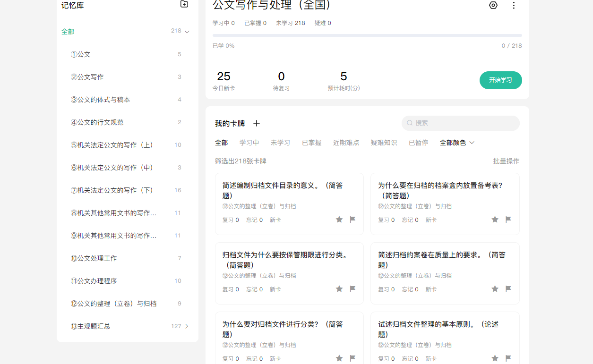The image size is (593, 364).
Task: Open the hexagon settings icon for the deck
Action: coord(493,5)
